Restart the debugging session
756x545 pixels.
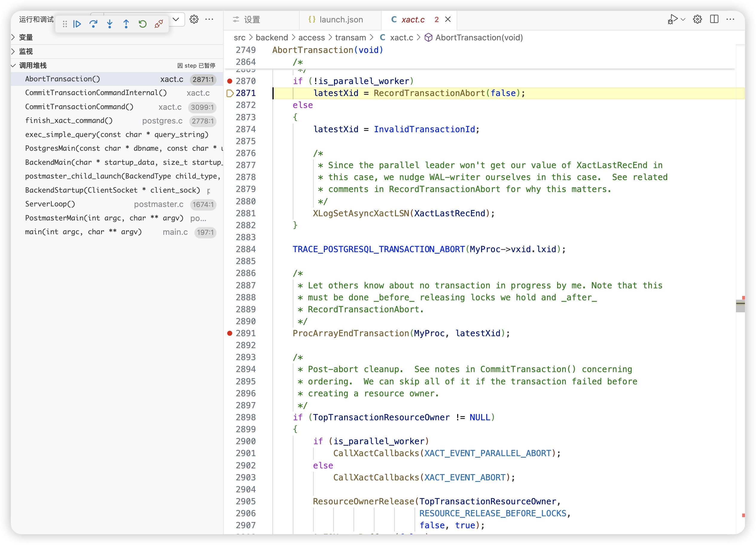(142, 24)
